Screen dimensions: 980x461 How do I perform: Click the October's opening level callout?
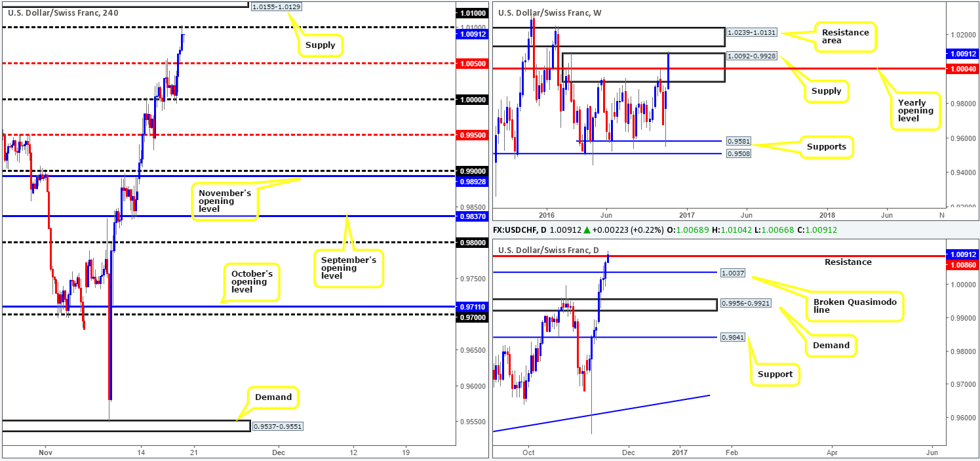pyautogui.click(x=251, y=282)
